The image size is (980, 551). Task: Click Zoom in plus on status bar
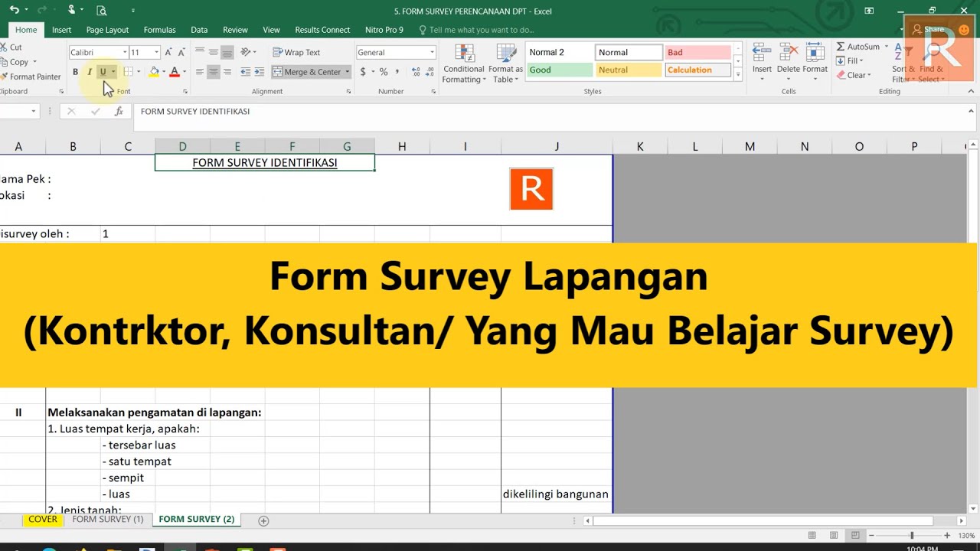point(947,536)
